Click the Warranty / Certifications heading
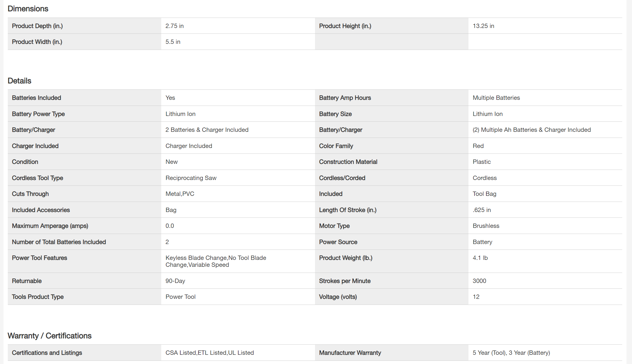 point(49,336)
